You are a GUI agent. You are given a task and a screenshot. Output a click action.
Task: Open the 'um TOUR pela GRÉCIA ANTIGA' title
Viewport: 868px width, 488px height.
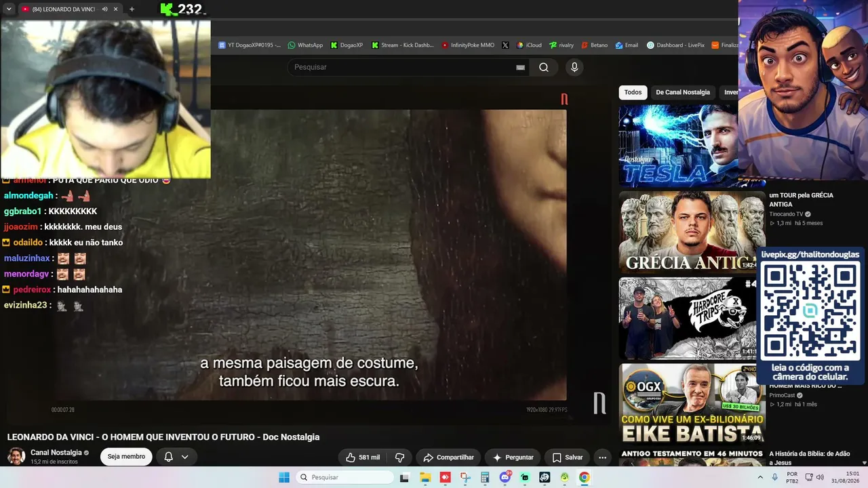[801, 199]
